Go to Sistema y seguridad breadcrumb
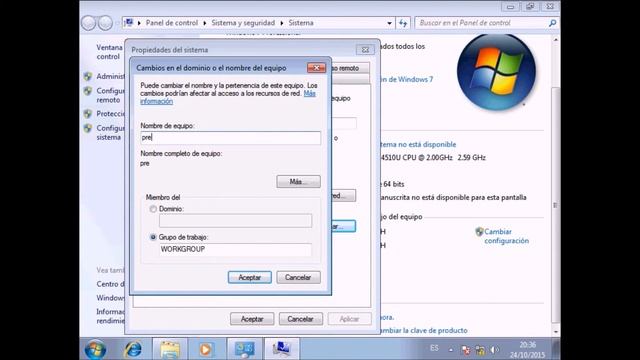Viewport: 640px width, 360px height. click(243, 23)
